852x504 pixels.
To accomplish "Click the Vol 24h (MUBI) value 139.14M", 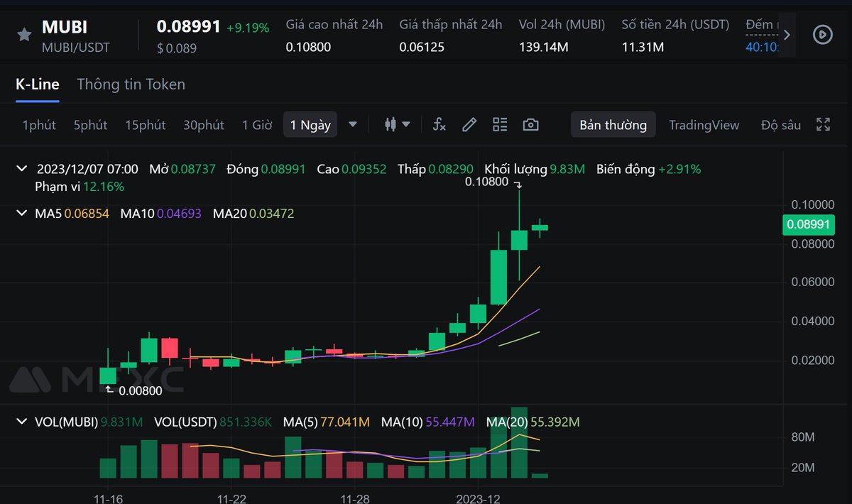I will tap(544, 47).
